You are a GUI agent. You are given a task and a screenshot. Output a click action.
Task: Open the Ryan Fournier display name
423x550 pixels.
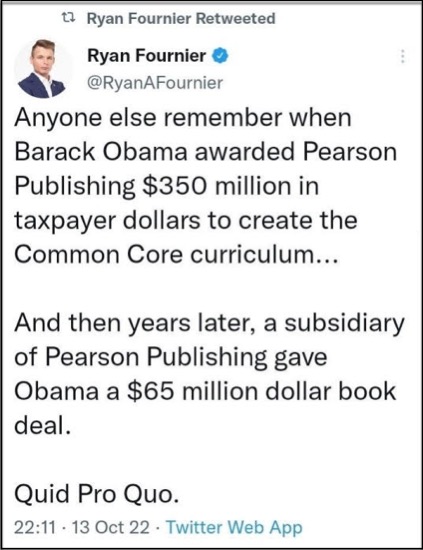(x=147, y=56)
